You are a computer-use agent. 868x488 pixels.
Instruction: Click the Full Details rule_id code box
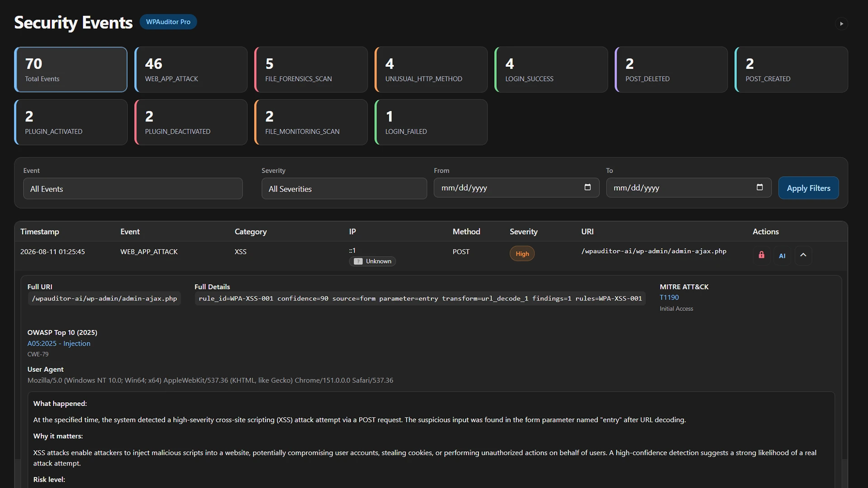click(420, 299)
